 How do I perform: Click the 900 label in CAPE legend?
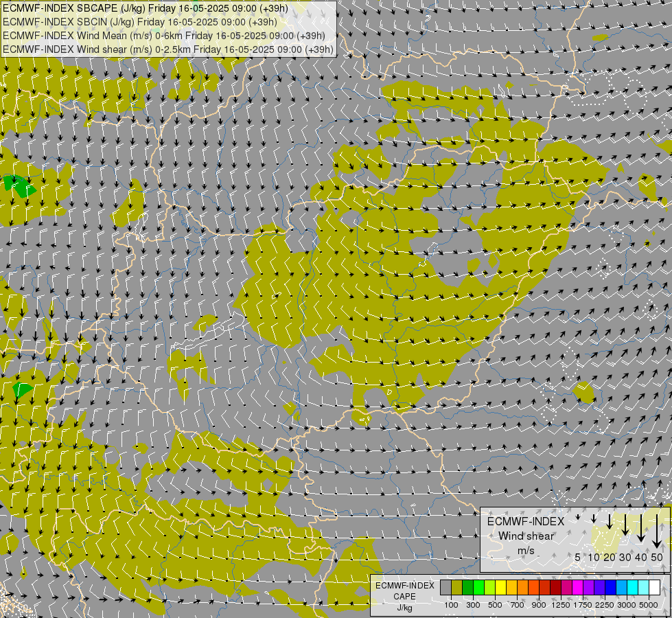tap(539, 605)
